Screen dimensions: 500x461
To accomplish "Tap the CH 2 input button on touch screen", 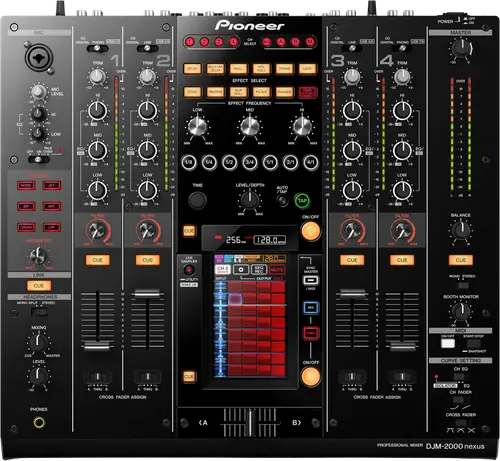I will click(x=223, y=269).
